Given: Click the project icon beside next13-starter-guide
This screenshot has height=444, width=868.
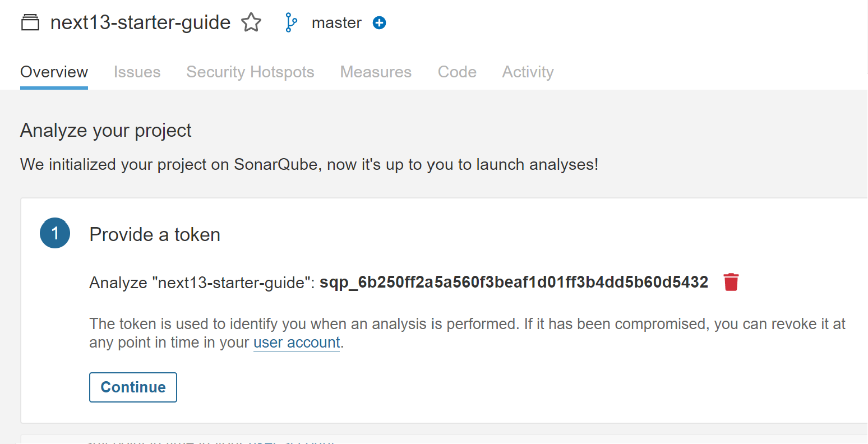Looking at the screenshot, I should [x=30, y=23].
